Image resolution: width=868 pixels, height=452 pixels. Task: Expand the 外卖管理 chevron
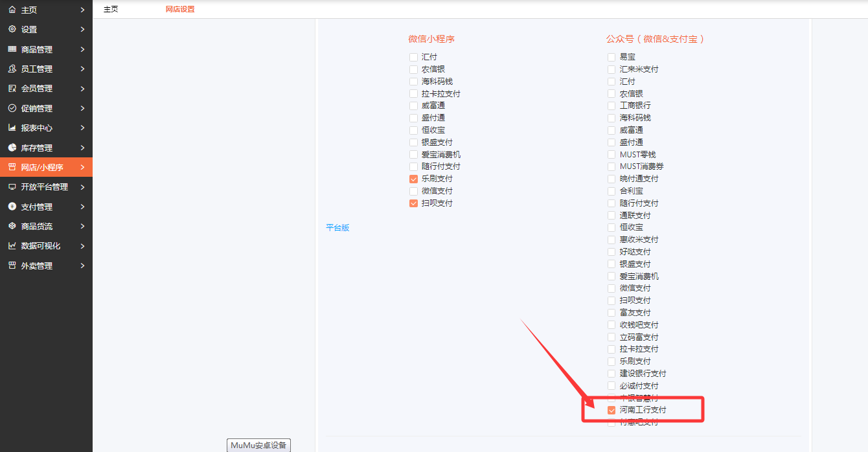82,266
